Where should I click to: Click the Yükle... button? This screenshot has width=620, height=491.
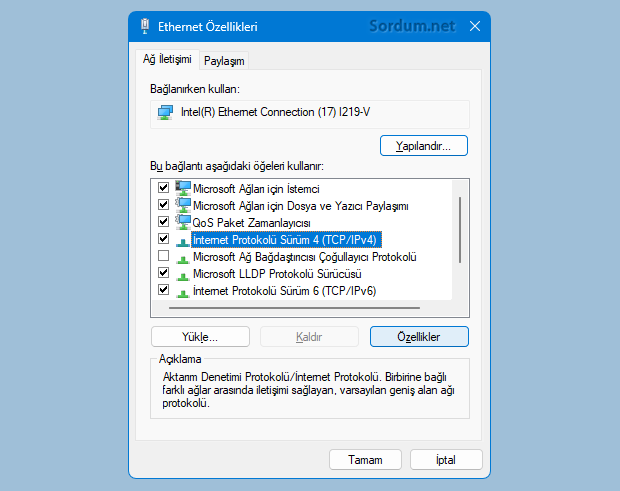(x=200, y=337)
